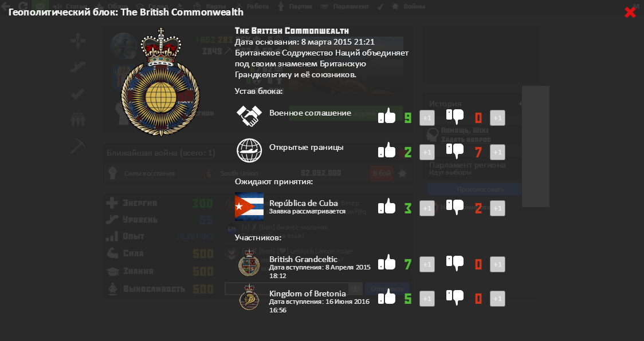The width and height of the screenshot is (644, 341).
Task: Vote +1 against República de Cuba application
Action: click(x=497, y=208)
